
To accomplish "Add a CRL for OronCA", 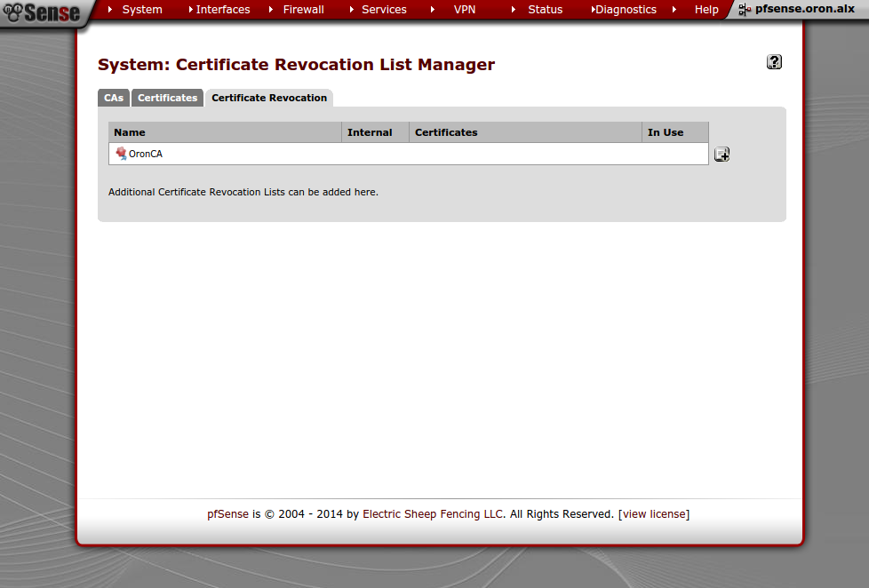I will click(x=722, y=154).
